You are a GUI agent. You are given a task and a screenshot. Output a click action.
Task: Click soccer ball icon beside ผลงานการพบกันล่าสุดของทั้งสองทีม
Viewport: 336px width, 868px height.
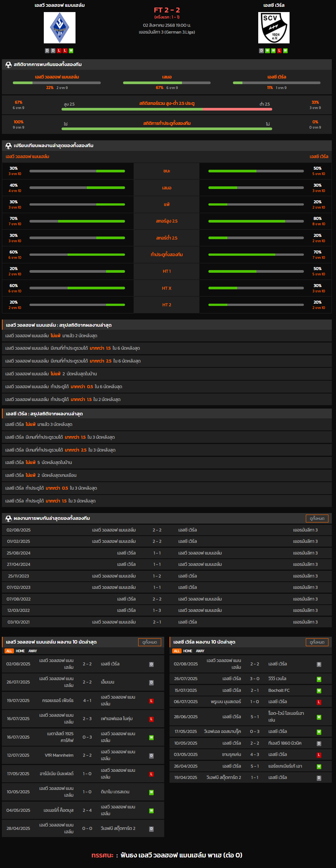click(x=8, y=518)
